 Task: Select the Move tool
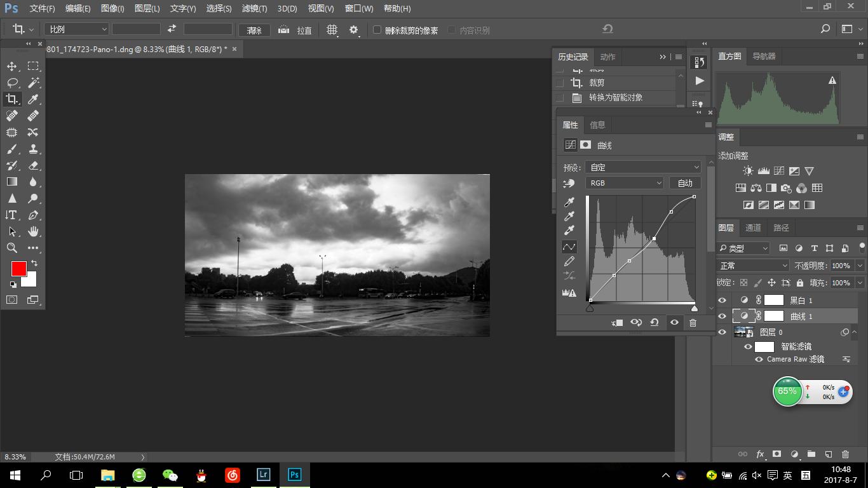tap(11, 66)
